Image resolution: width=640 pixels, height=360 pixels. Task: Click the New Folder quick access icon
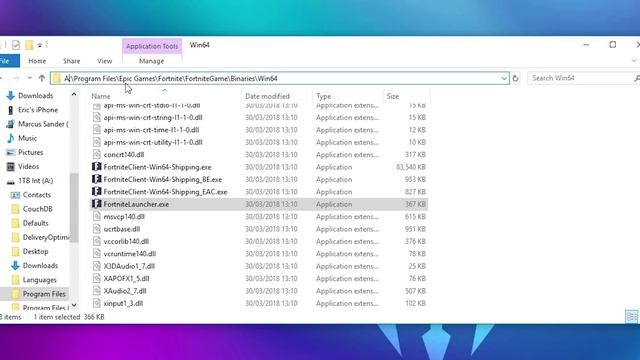pos(29,45)
